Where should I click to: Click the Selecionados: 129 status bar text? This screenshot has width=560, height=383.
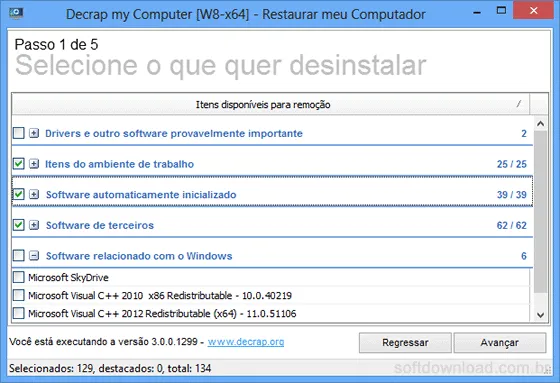pos(110,368)
